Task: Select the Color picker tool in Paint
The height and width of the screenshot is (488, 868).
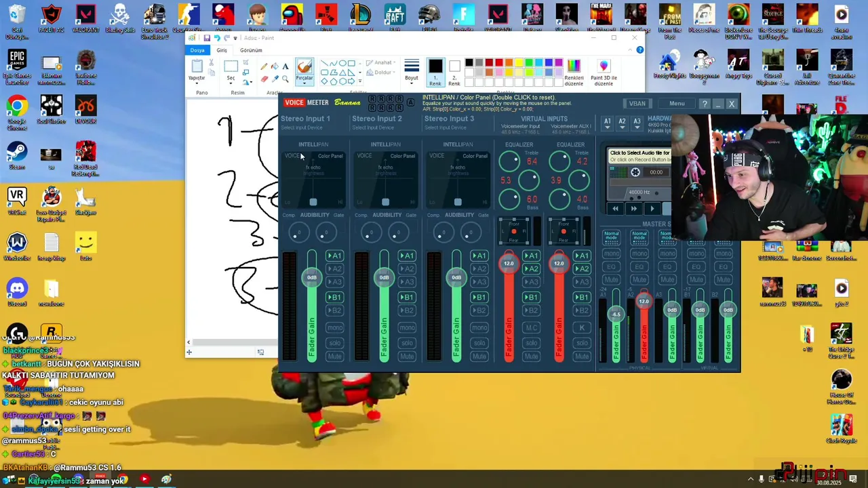Action: point(275,79)
